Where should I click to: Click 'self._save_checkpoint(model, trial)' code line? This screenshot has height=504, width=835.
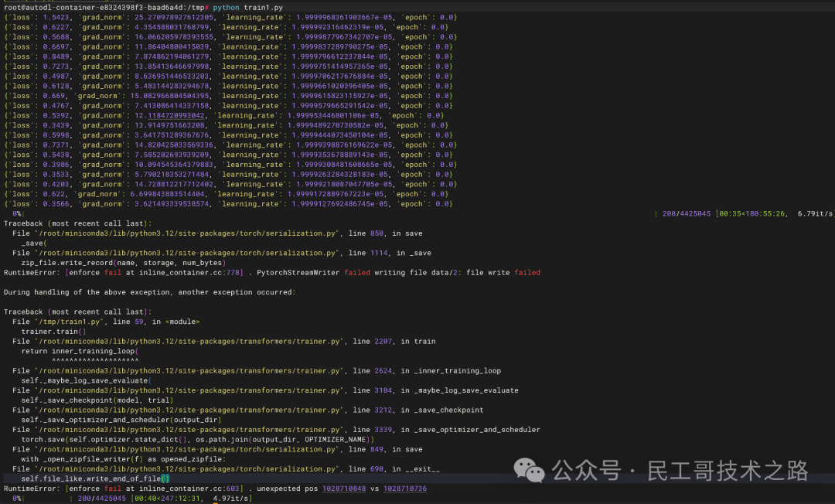click(97, 400)
